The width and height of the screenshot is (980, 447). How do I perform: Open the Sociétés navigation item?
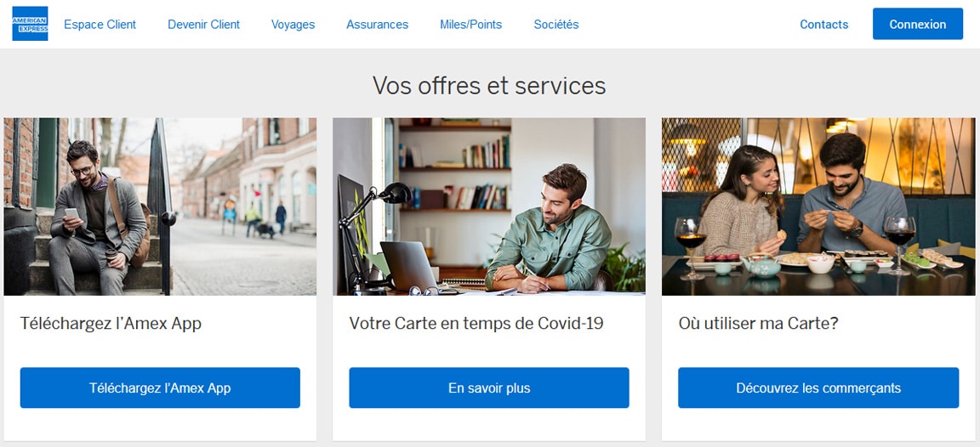coord(556,25)
